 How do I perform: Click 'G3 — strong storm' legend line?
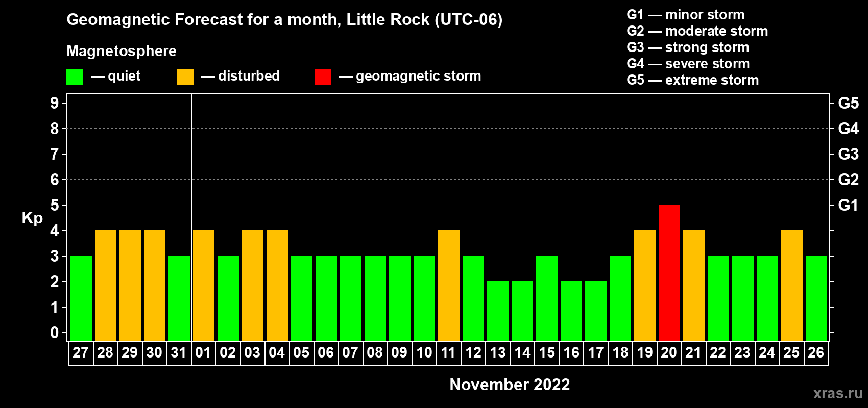[x=688, y=47]
